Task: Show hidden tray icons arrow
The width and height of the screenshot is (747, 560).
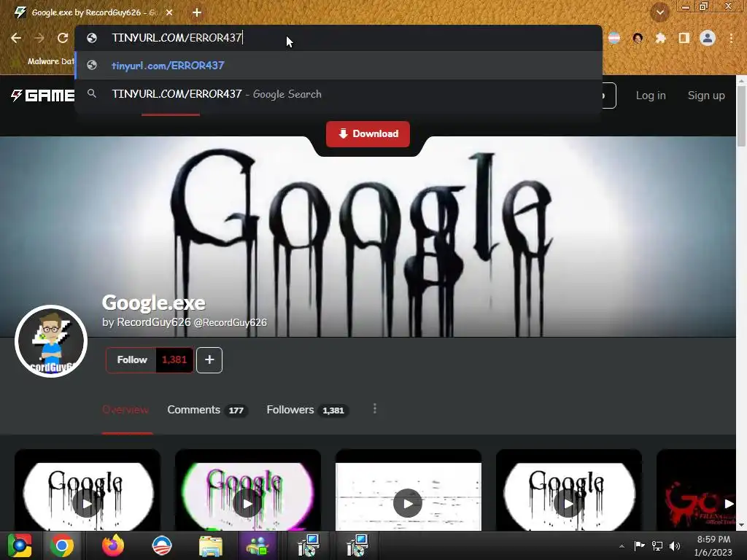Action: click(622, 545)
